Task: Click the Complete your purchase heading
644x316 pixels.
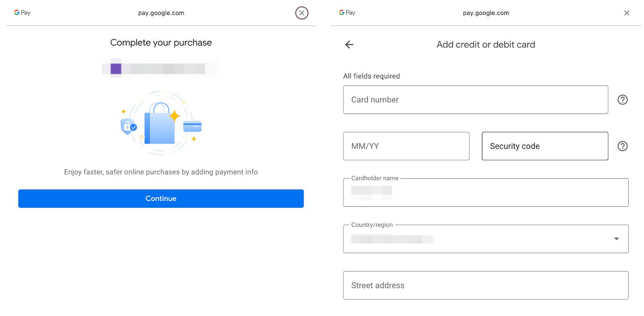Action: click(161, 43)
